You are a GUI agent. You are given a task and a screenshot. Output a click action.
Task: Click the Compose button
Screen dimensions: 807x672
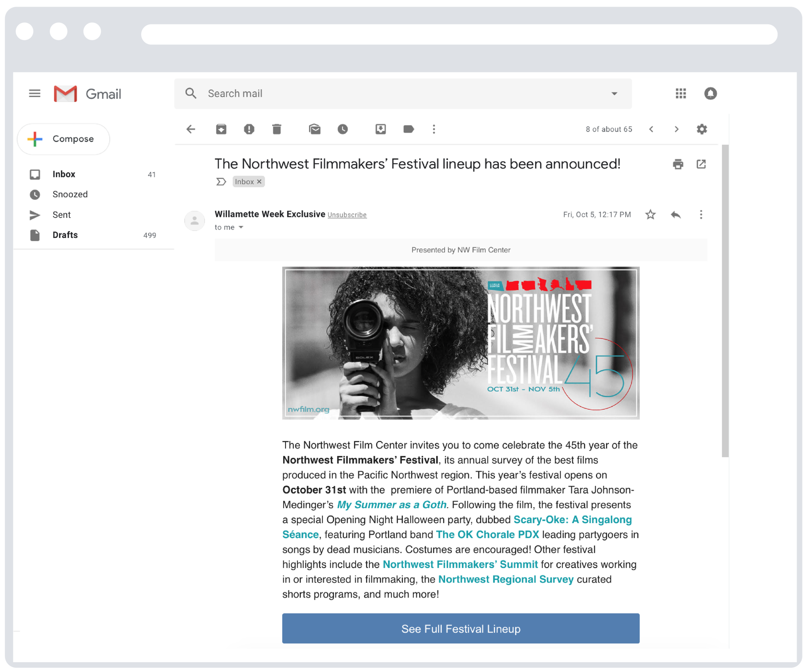[x=63, y=139]
